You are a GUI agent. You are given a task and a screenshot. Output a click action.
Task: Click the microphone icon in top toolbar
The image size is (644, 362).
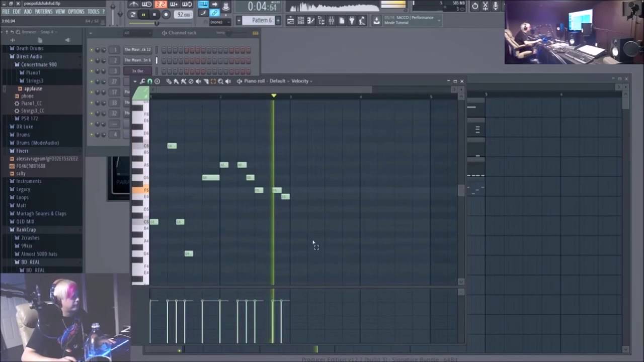coord(496,6)
